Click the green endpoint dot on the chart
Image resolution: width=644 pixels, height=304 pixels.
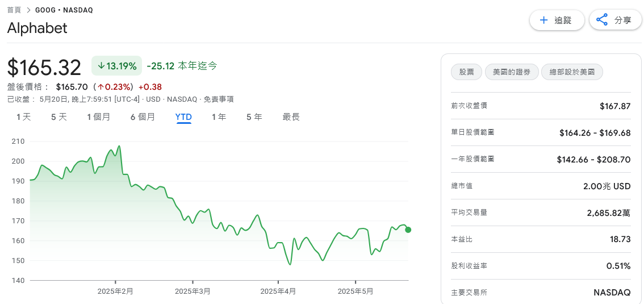(x=408, y=230)
